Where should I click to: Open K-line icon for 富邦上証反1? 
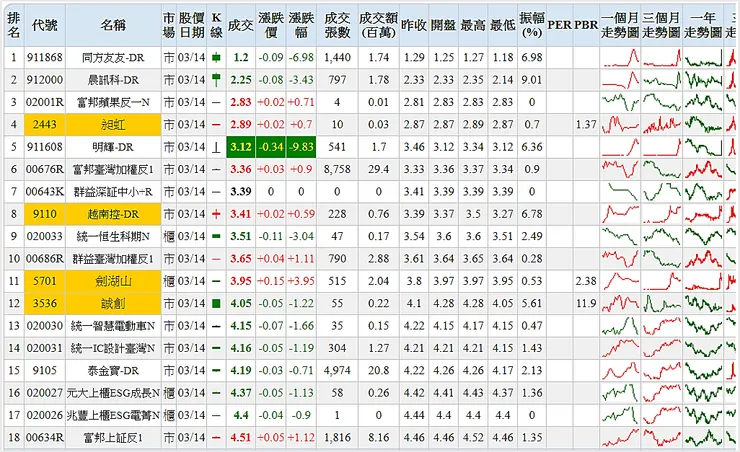coord(216,438)
